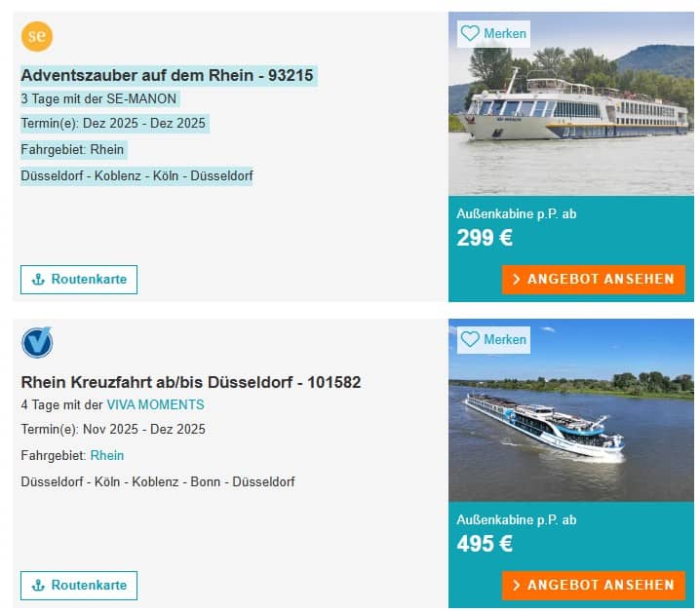
Task: Click arrow on second Angebot ansehen button
Action: [x=516, y=586]
